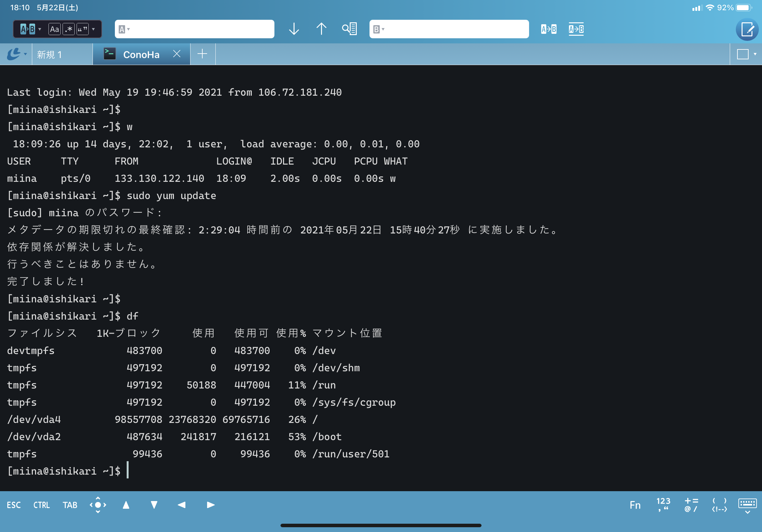Click the find-all list icon

pos(349,29)
